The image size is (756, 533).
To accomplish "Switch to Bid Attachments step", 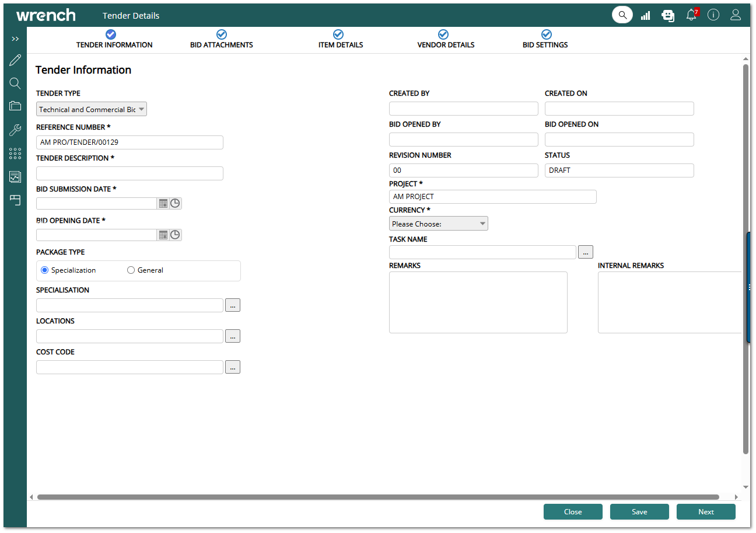I will (x=222, y=40).
